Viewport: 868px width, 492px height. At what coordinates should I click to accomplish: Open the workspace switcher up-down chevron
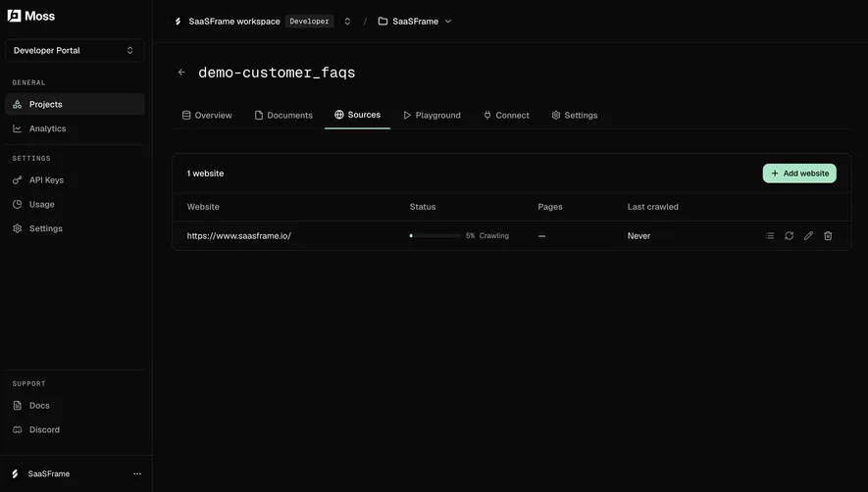pos(347,22)
